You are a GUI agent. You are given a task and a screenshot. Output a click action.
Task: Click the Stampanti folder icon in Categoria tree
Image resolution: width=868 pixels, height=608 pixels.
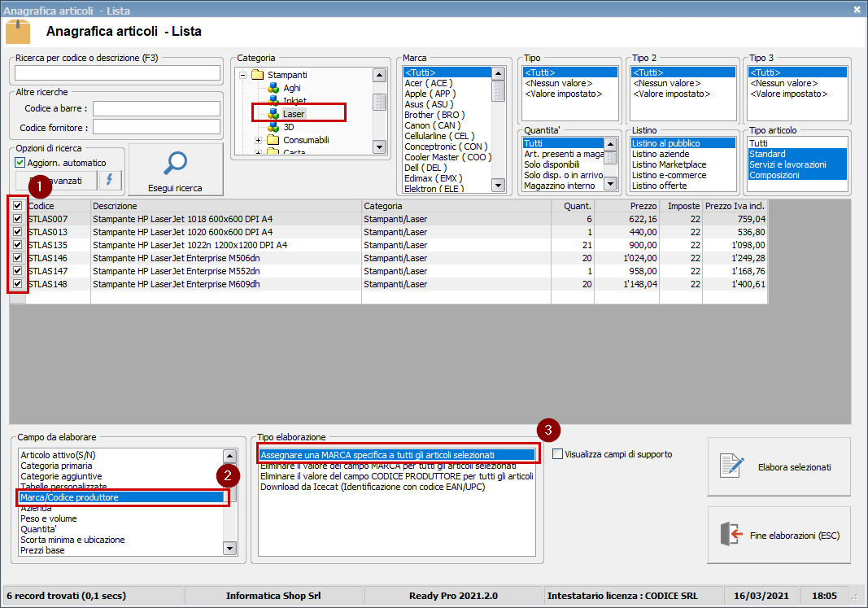pos(257,75)
